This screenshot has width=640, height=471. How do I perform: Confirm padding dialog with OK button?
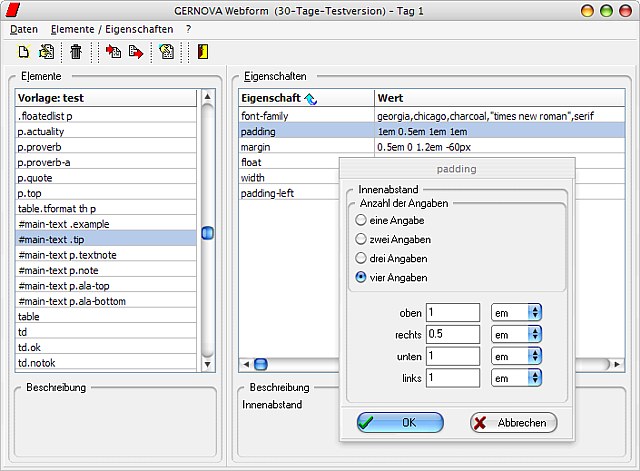[400, 422]
